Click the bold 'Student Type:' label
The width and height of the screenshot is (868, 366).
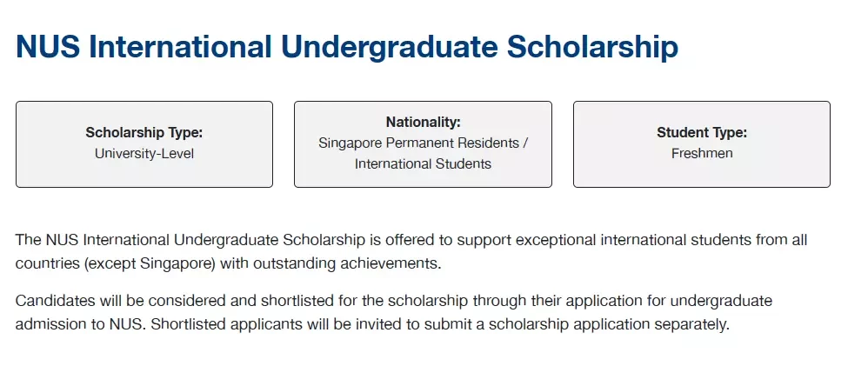pyautogui.click(x=702, y=133)
